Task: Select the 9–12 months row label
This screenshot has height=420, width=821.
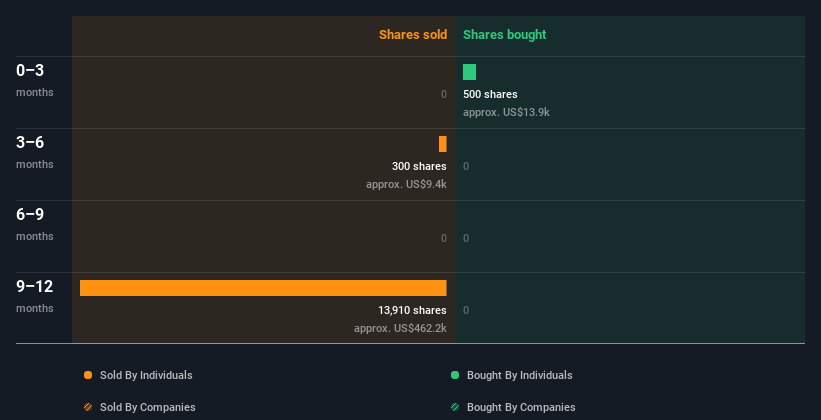Action: click(35, 296)
